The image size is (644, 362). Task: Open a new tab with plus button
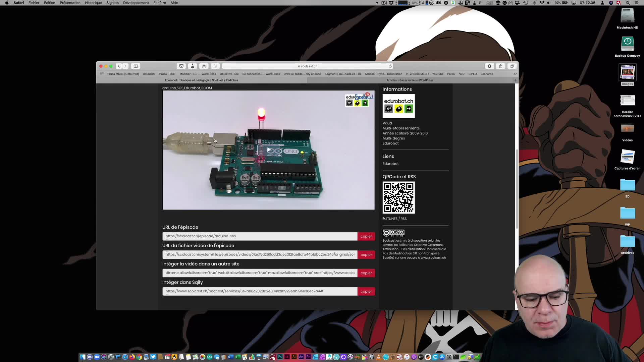[x=516, y=80]
